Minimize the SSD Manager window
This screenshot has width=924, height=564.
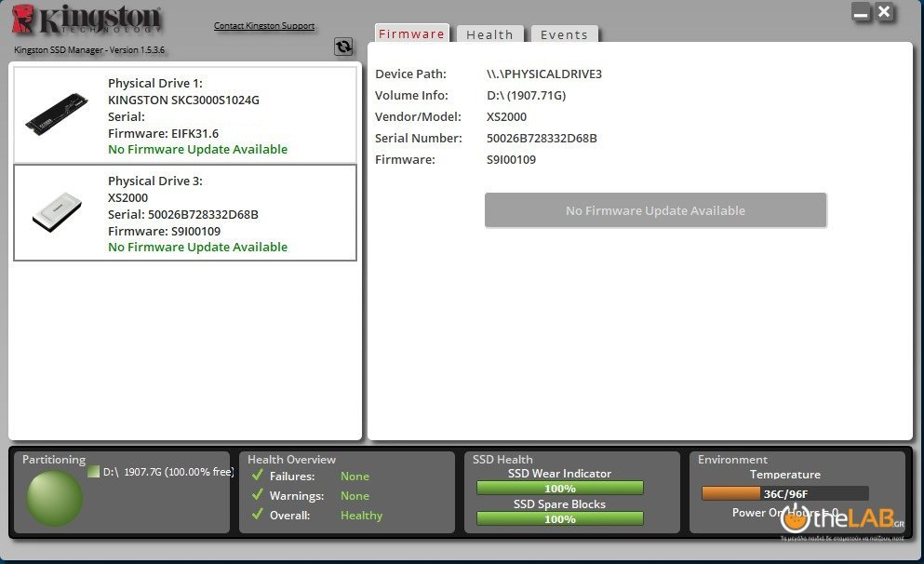[x=861, y=12]
